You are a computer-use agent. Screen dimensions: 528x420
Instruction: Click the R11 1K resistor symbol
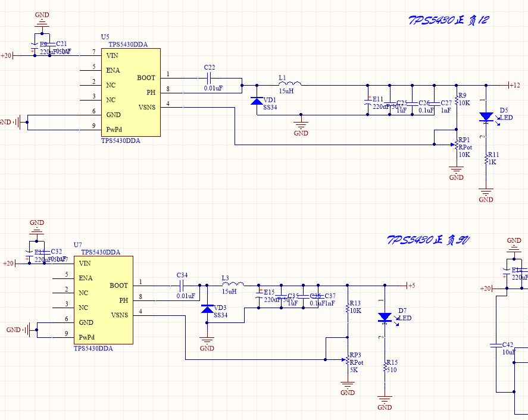point(486,159)
